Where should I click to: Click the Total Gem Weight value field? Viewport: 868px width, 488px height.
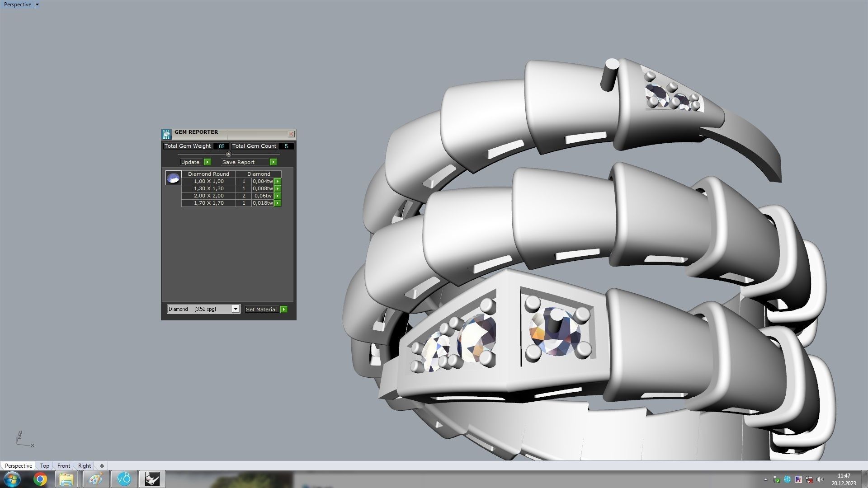(221, 146)
